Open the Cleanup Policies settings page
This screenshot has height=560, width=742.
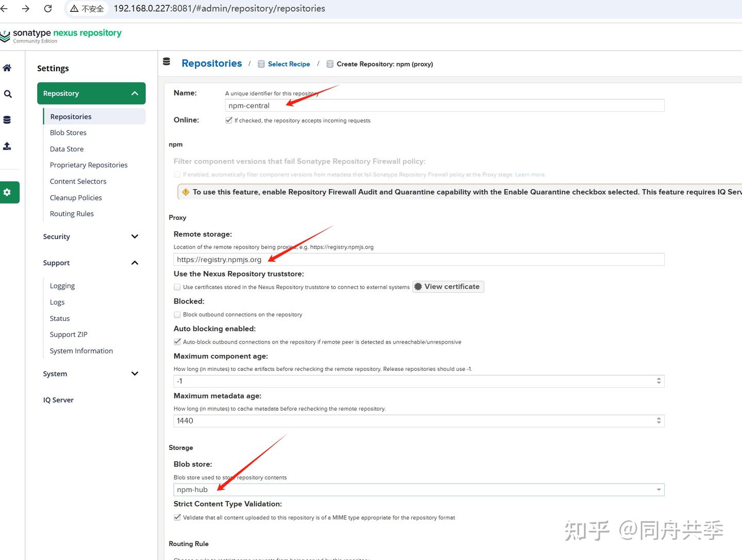coord(76,197)
